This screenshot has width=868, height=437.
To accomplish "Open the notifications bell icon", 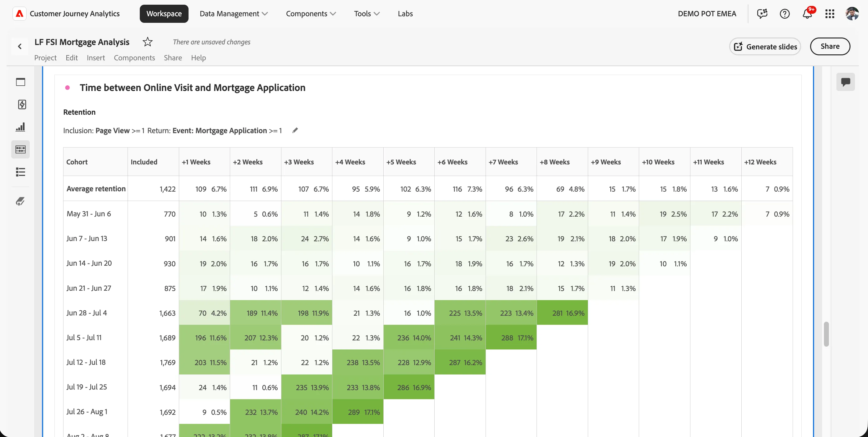I will [807, 13].
